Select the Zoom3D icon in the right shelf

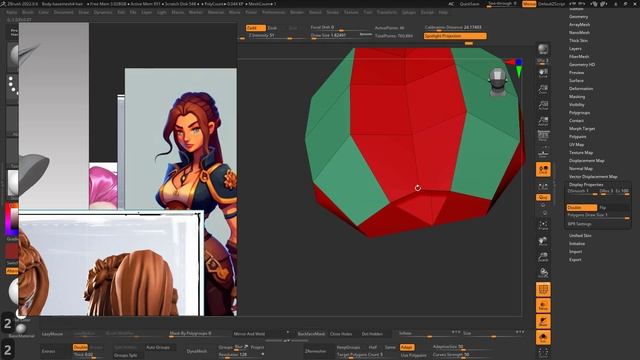pyautogui.click(x=543, y=257)
